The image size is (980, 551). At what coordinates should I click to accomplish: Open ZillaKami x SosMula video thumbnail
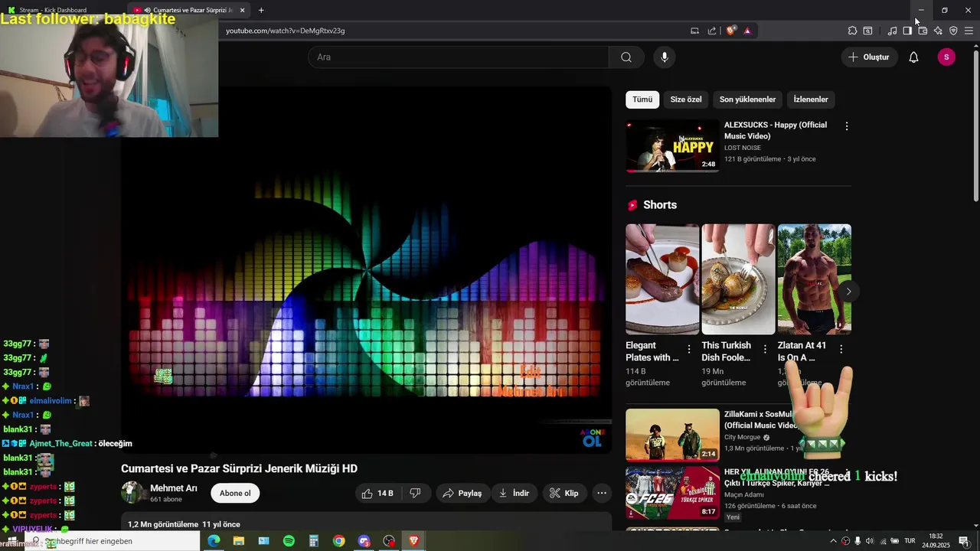pyautogui.click(x=672, y=435)
